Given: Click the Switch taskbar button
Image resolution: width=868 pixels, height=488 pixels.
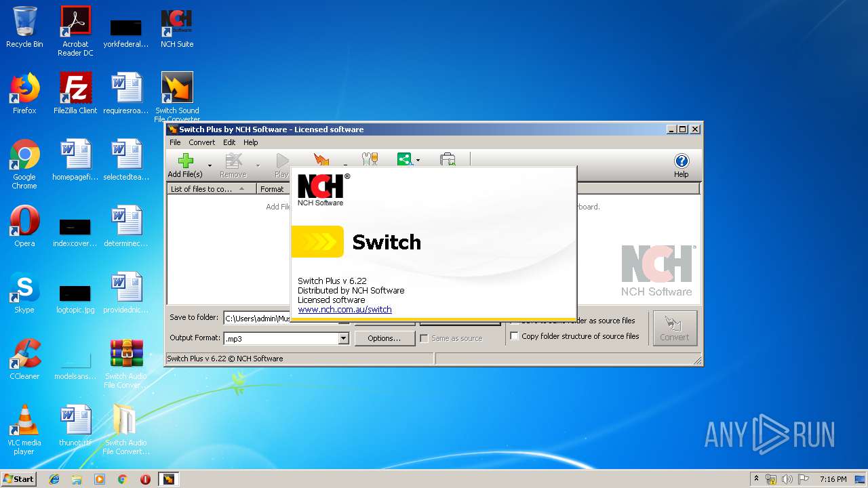Looking at the screenshot, I should (168, 479).
